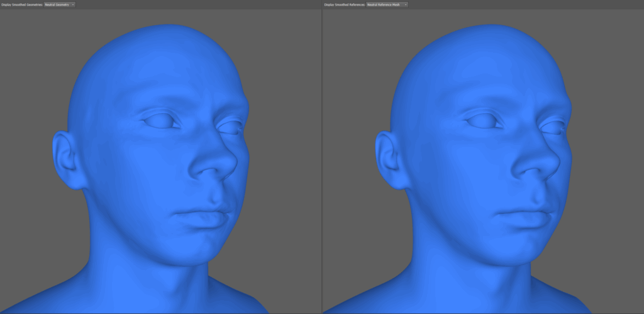Select the lips on the right reference mesh
The width and height of the screenshot is (644, 314).
click(523, 218)
